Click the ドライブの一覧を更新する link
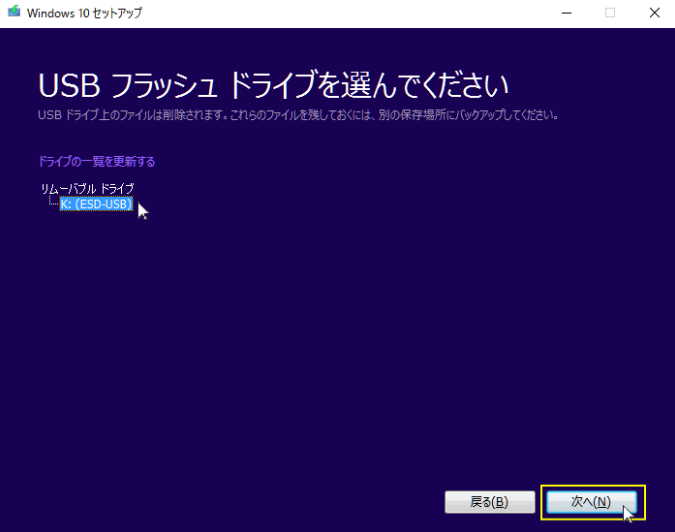675x532 pixels. click(97, 161)
